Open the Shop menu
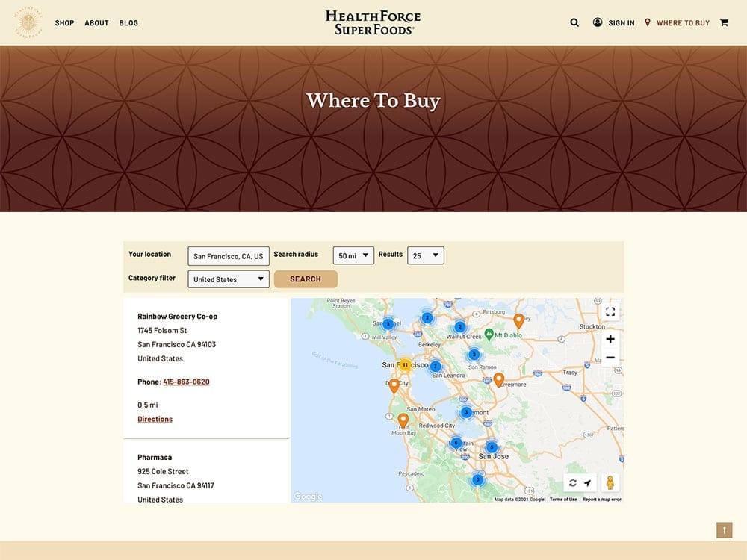 point(64,23)
